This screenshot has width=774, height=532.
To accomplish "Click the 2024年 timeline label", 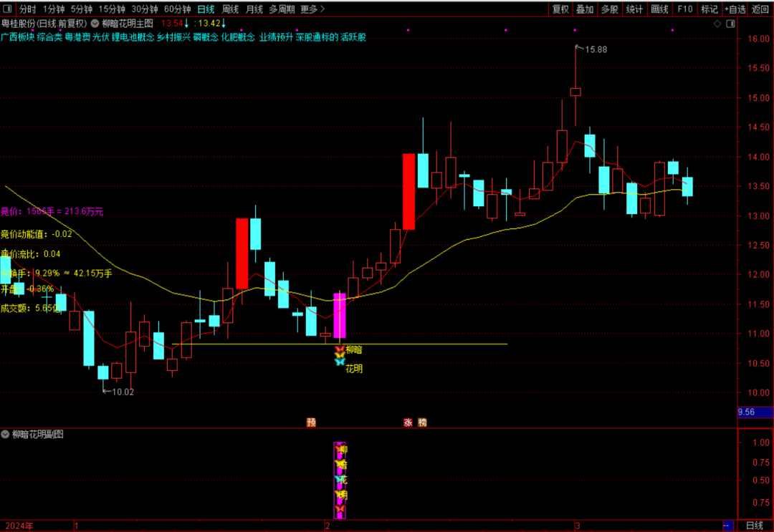I will click(x=19, y=526).
